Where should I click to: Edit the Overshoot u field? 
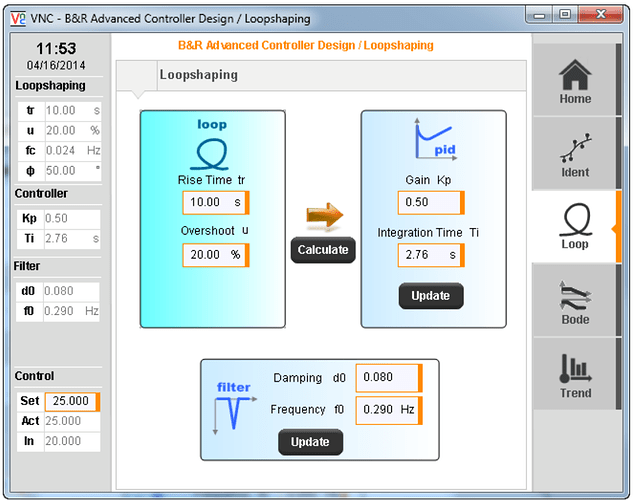click(x=216, y=255)
